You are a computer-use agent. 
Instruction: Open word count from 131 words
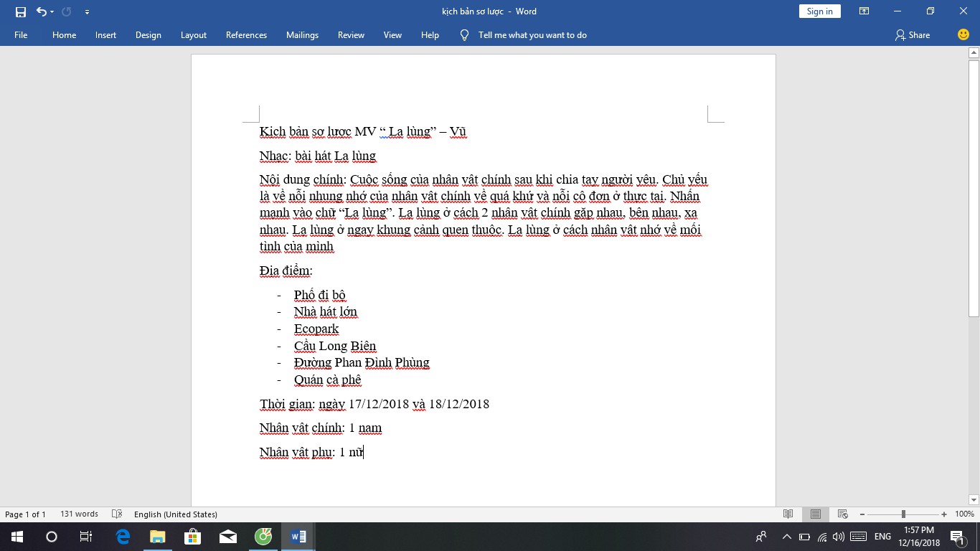[79, 514]
